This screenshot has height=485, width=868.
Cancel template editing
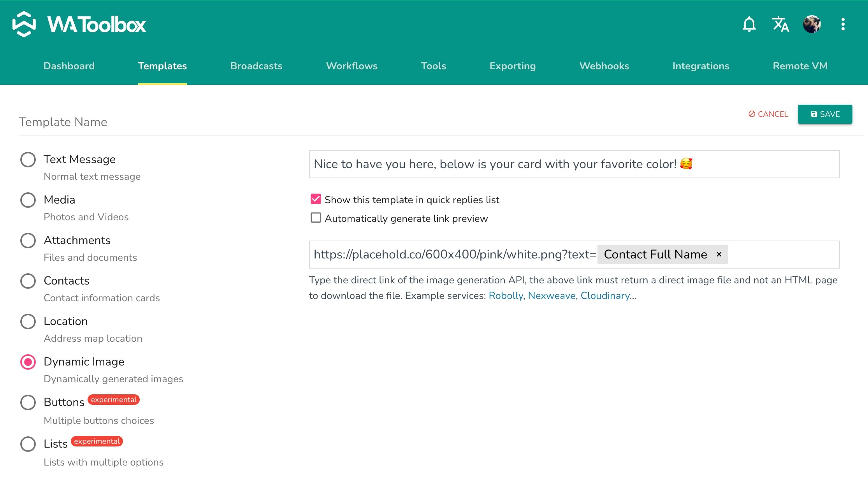pyautogui.click(x=768, y=114)
